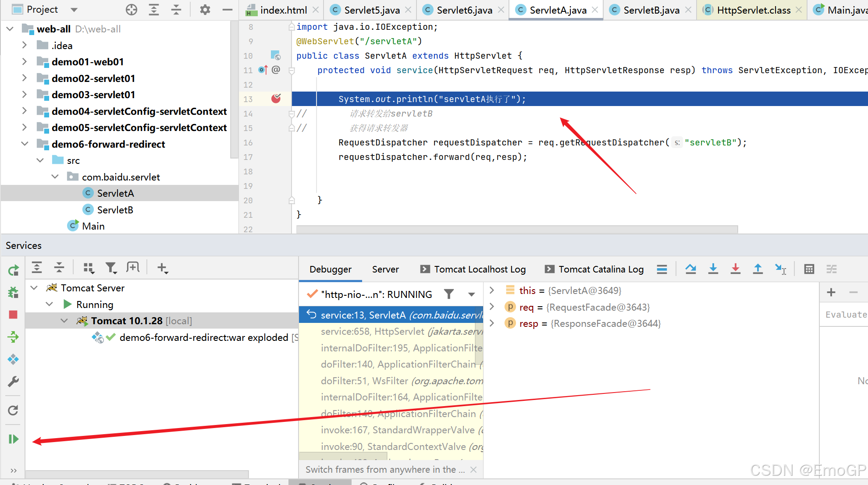Expand the demo01-web01 module
The height and width of the screenshot is (485, 868).
pyautogui.click(x=25, y=62)
